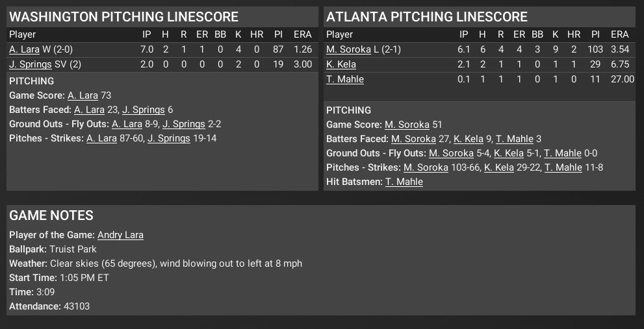Click T. Mahle in Atlanta Batters Faced line
644x329 pixels.
coord(515,139)
